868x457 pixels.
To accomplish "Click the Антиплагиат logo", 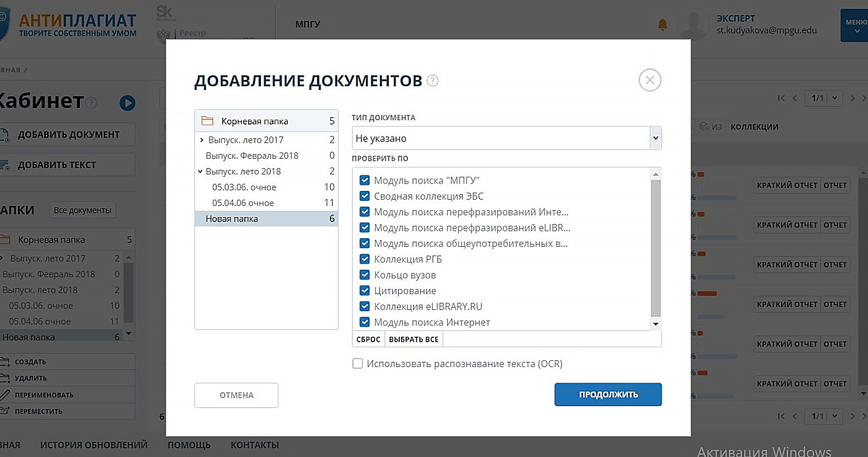I will tap(68, 25).
